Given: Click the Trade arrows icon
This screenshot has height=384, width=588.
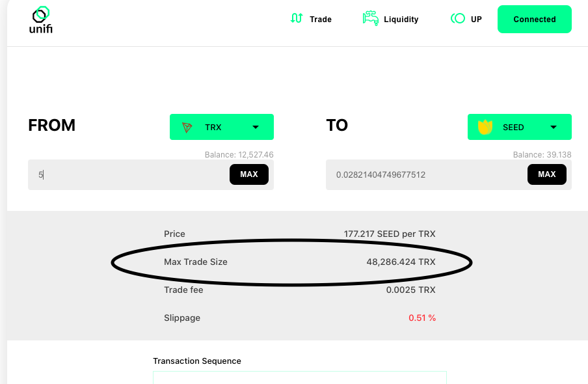Looking at the screenshot, I should pyautogui.click(x=297, y=19).
